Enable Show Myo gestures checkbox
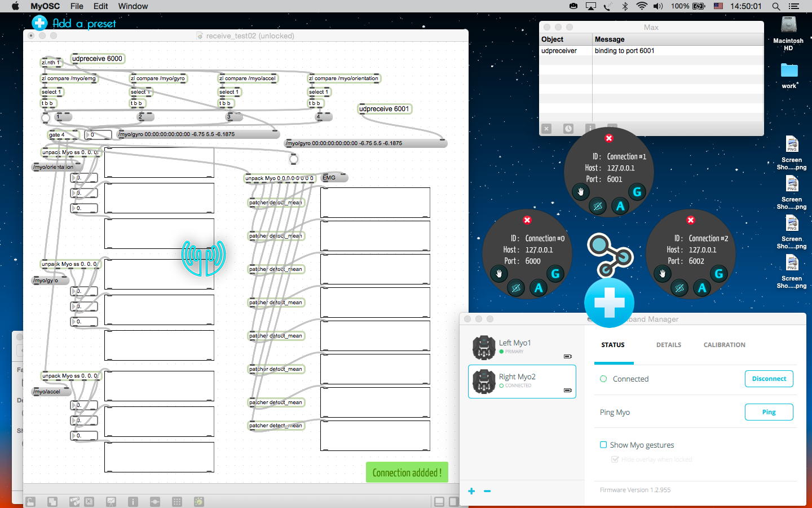The width and height of the screenshot is (812, 508). [603, 445]
